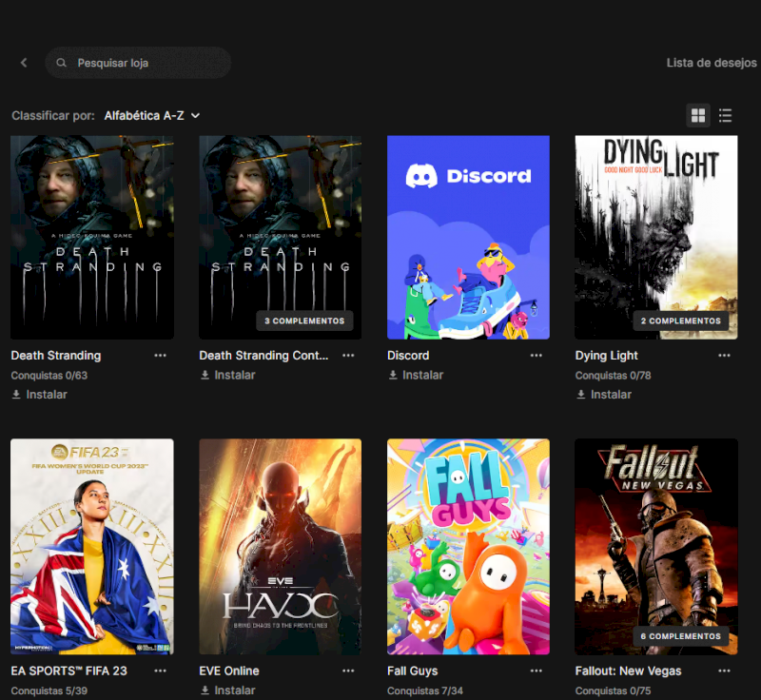
Task: Open more options for Death Stranding Cont...
Action: (x=348, y=356)
